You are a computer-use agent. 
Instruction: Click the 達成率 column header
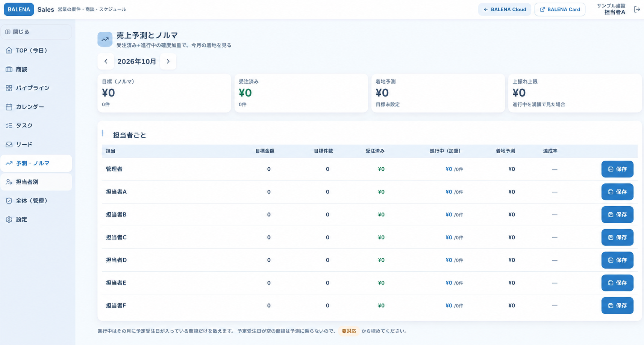pyautogui.click(x=550, y=151)
